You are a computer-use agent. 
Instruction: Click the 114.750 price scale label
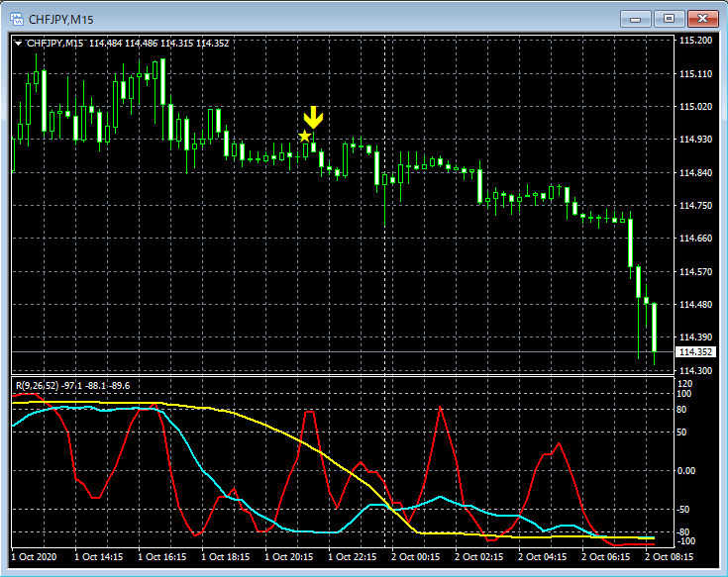[695, 206]
